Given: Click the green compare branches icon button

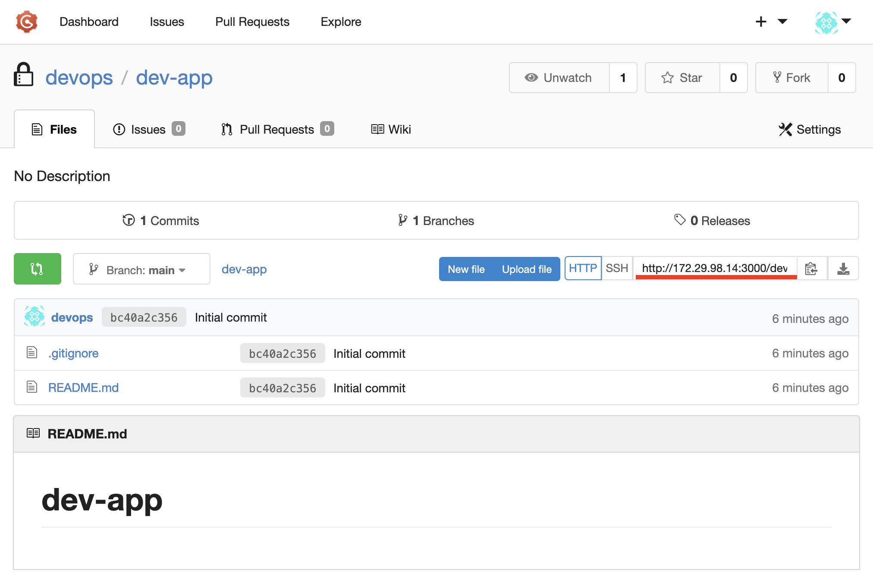Looking at the screenshot, I should (x=38, y=269).
